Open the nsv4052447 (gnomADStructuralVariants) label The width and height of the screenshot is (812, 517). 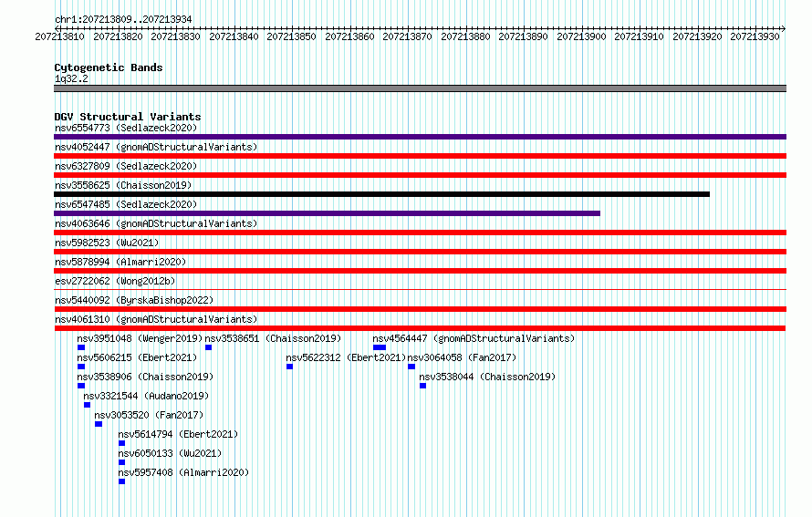pyautogui.click(x=156, y=147)
